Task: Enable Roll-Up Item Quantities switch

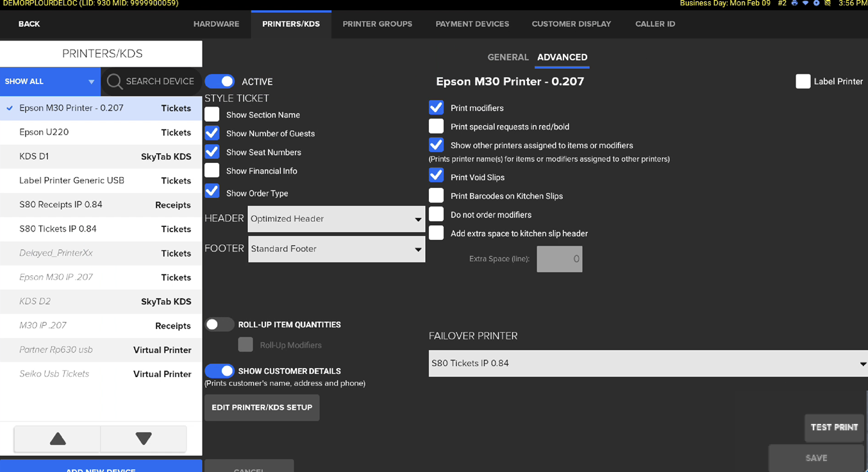Action: [219, 324]
